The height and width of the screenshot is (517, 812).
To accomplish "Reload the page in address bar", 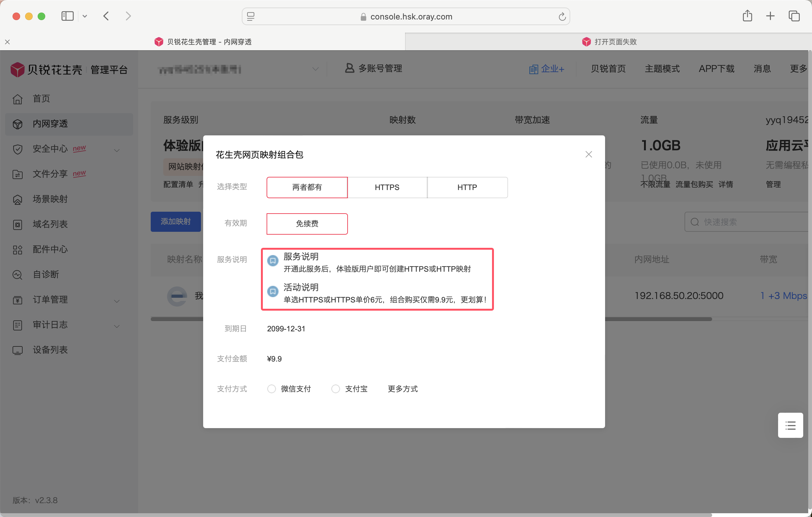I will pyautogui.click(x=562, y=17).
